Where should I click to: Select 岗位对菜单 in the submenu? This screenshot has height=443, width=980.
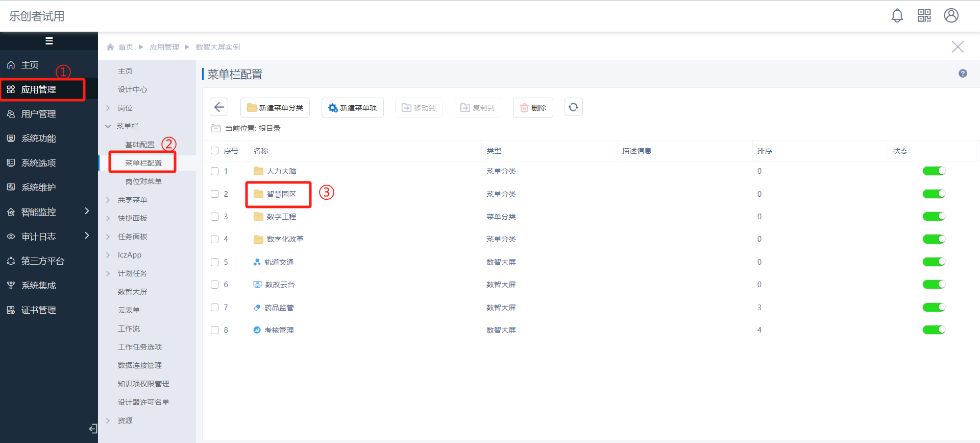click(143, 181)
